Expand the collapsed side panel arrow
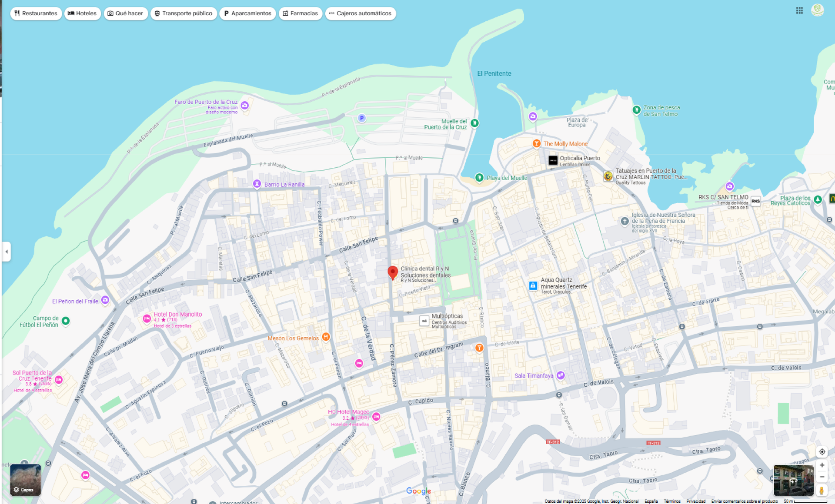Image resolution: width=835 pixels, height=504 pixels. (x=6, y=252)
